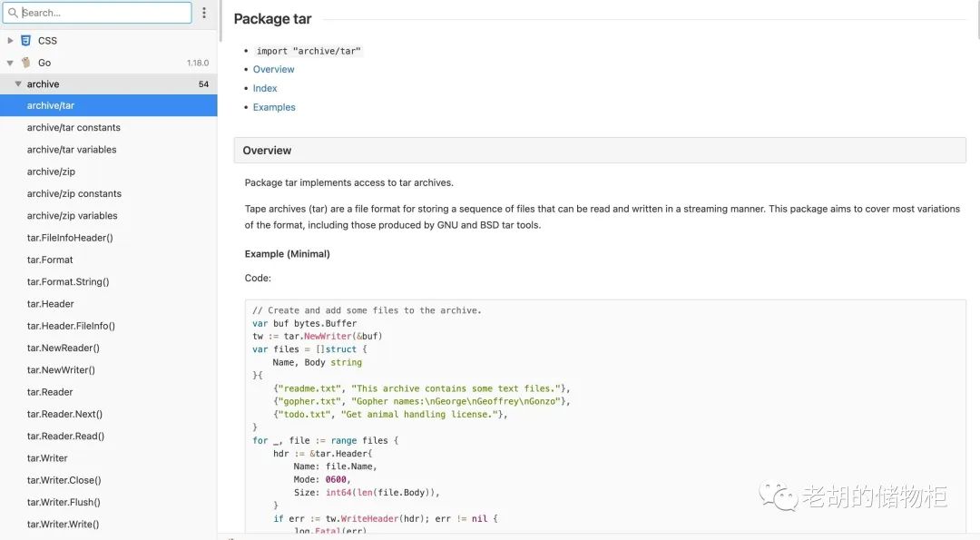Screen dimensions: 980x540
Task: Open tar.Format.String() entry
Action: (x=109, y=282)
